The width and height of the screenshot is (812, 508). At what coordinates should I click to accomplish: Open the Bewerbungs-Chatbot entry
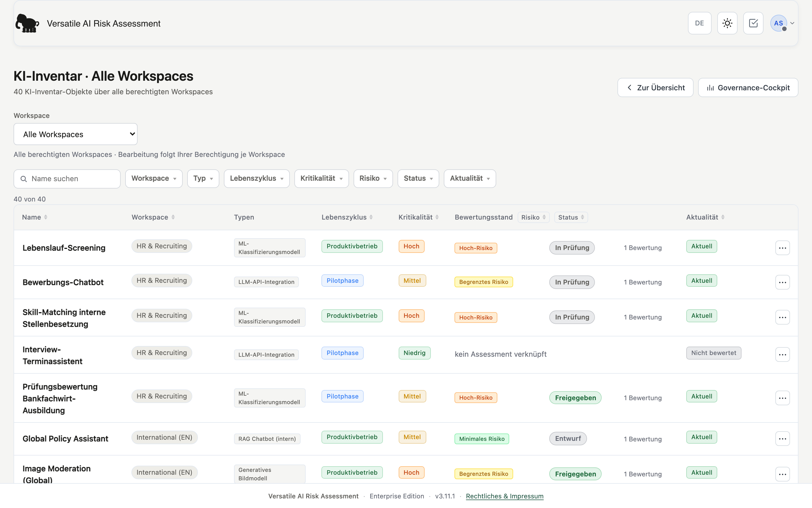(63, 282)
